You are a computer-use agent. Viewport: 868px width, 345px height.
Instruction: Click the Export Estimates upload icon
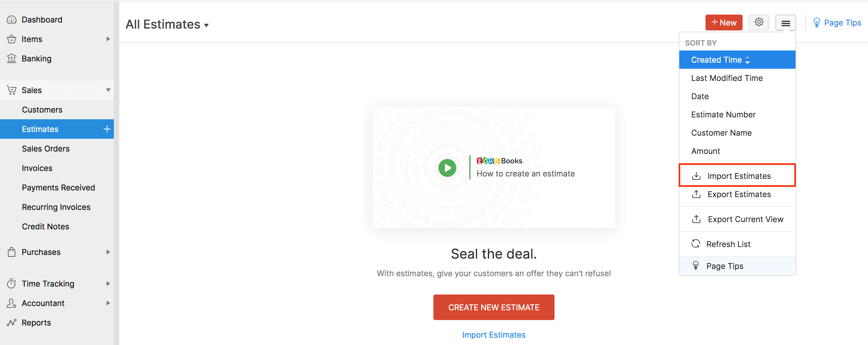[x=696, y=194]
